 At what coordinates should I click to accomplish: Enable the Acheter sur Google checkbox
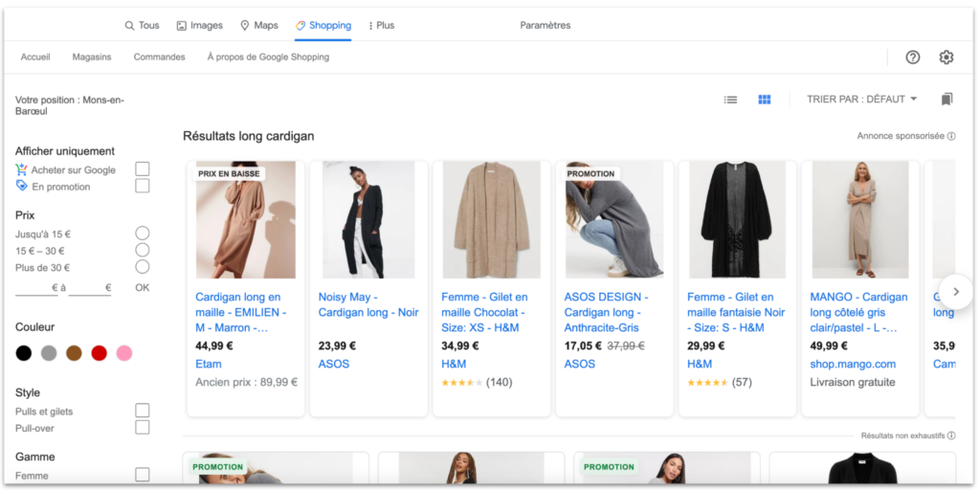[143, 169]
